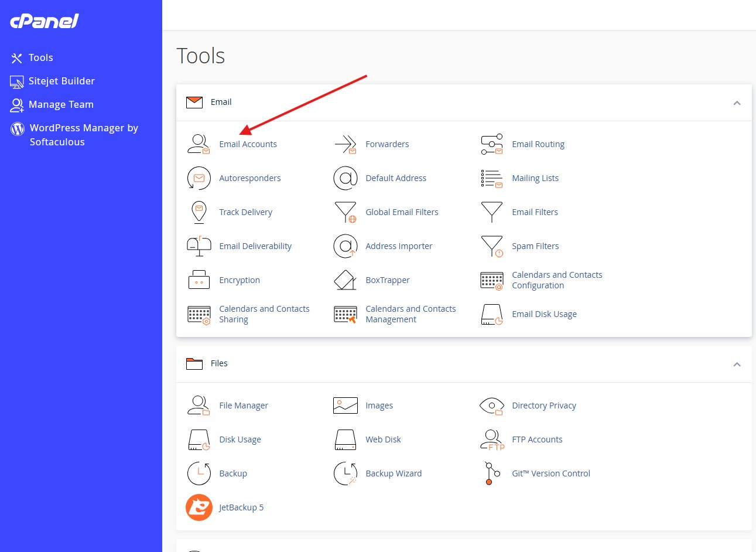
Task: Open the JetBackup 5 icon
Action: click(x=199, y=507)
